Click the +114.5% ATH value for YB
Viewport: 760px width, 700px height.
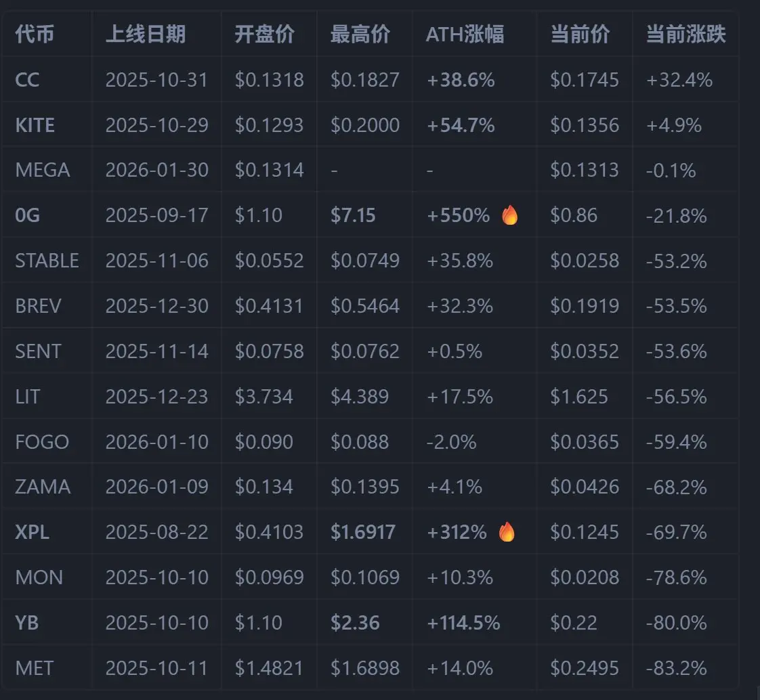[x=463, y=623]
